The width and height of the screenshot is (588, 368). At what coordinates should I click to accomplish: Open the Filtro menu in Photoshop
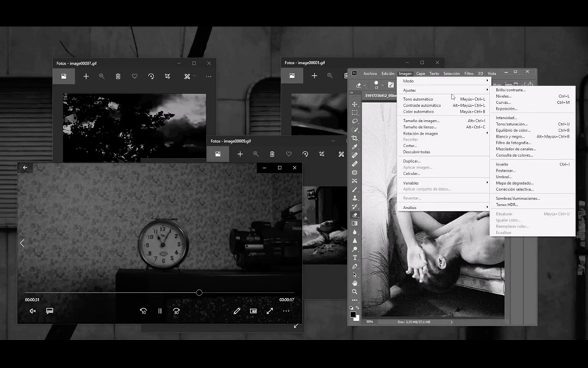[x=468, y=74]
